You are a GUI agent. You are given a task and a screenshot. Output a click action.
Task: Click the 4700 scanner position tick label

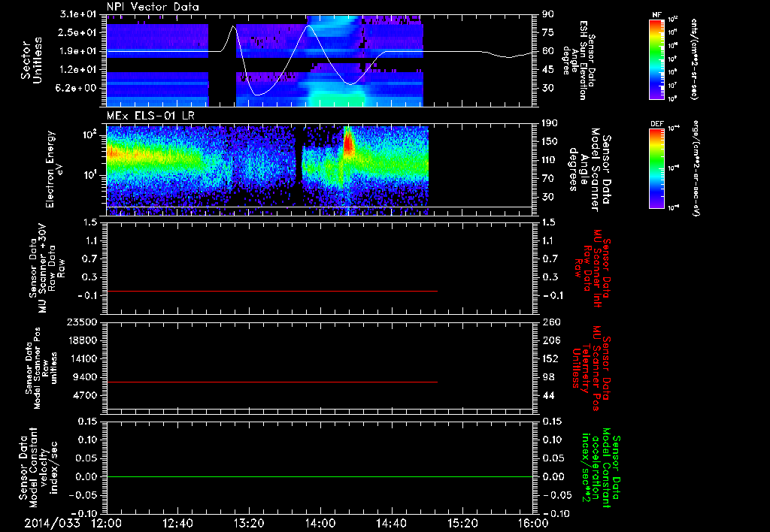point(86,395)
